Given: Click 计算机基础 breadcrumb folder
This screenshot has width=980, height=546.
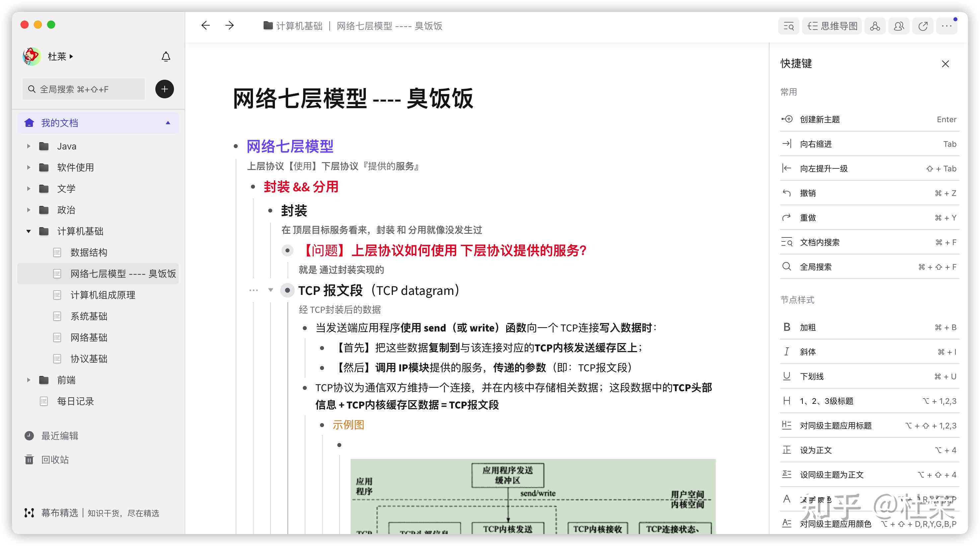Looking at the screenshot, I should point(299,26).
